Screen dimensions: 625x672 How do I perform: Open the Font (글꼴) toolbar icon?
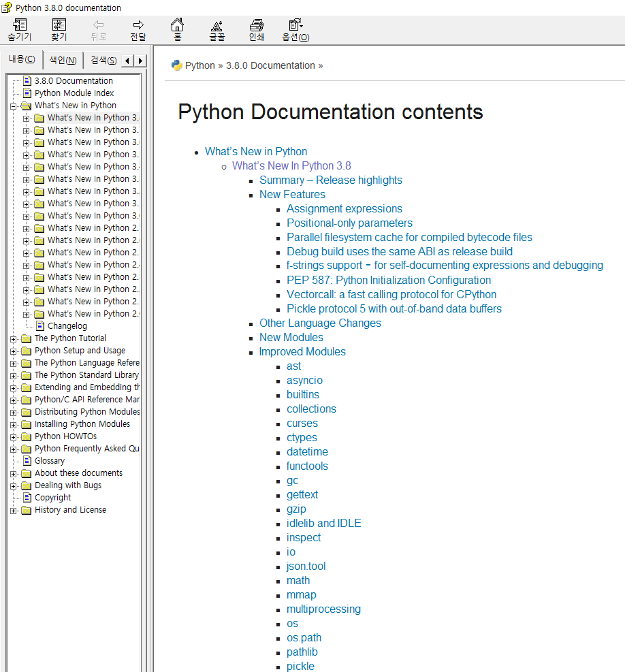tap(217, 26)
